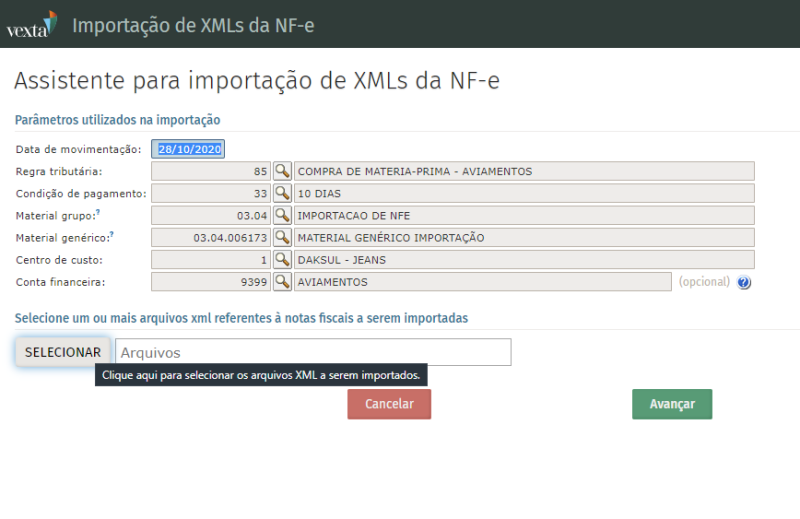The image size is (800, 519).
Task: Open the Material genérico lookup magnifier
Action: coord(282,237)
